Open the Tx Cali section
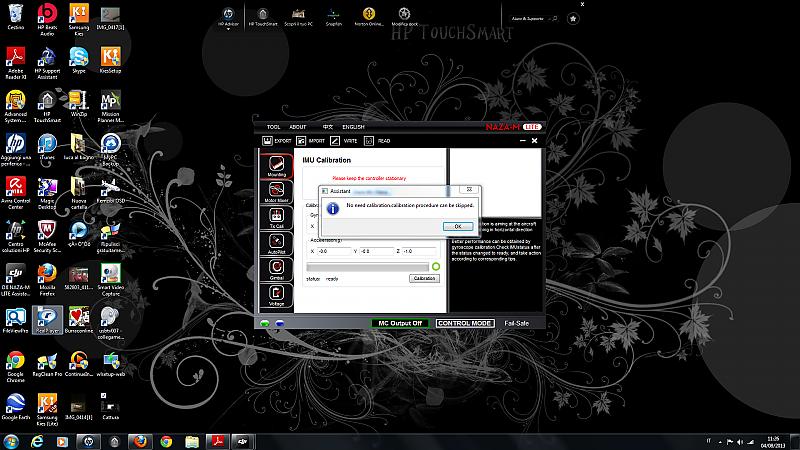The height and width of the screenshot is (450, 800). pos(277,218)
